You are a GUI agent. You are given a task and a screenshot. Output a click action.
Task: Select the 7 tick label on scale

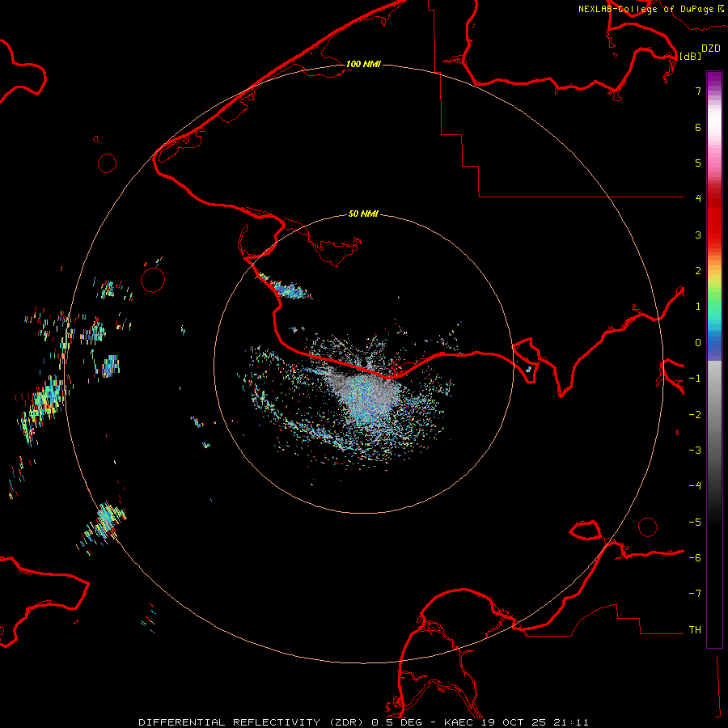(698, 91)
